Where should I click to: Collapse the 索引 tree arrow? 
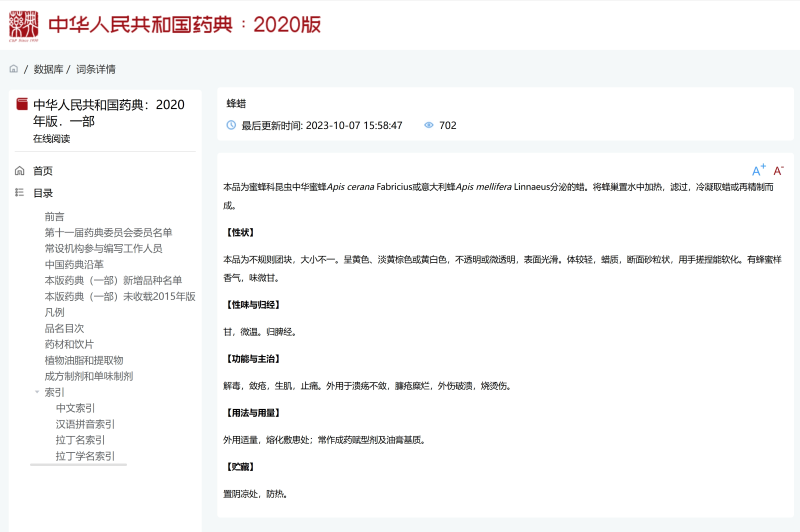pyautogui.click(x=37, y=392)
